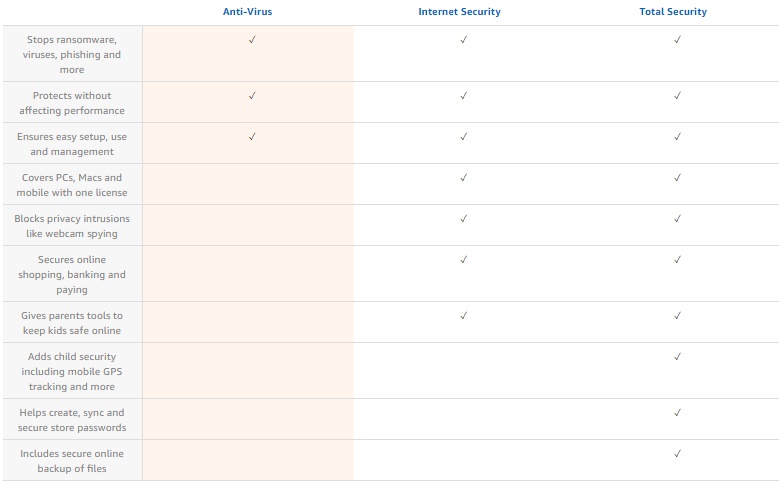The height and width of the screenshot is (485, 781).
Task: Select the 'Secures online shopping, banking' label
Action: [x=72, y=274]
